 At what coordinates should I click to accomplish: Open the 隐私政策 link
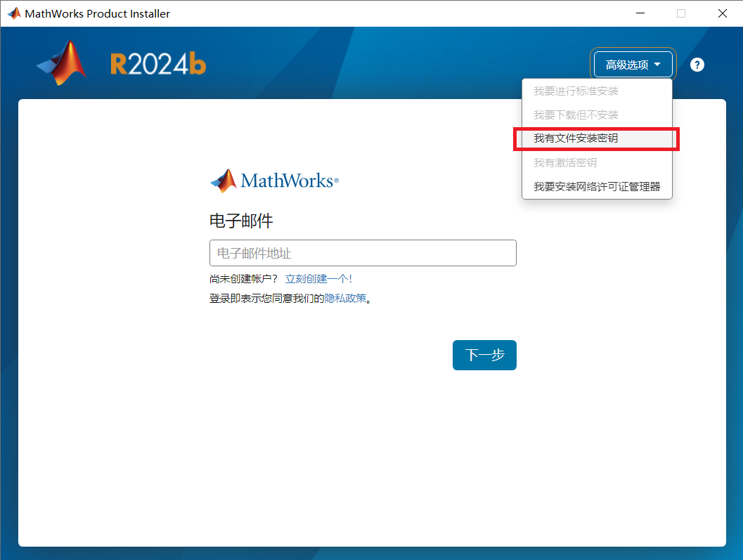coord(345,299)
